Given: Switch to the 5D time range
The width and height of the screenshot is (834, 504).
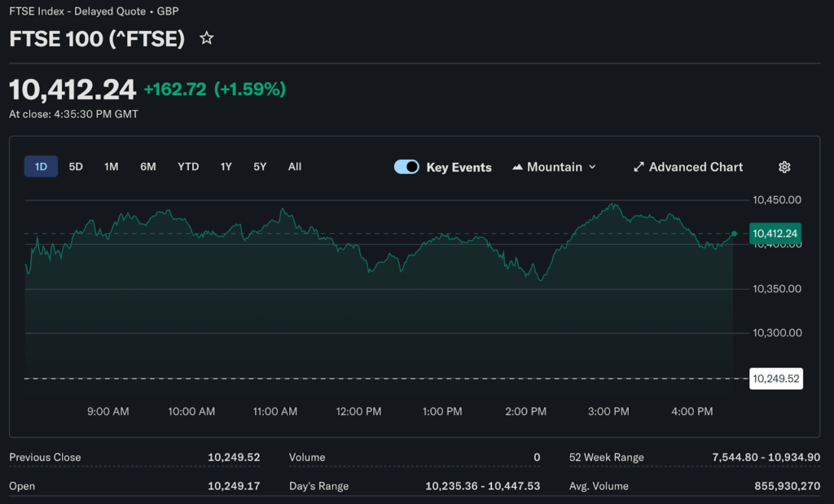Looking at the screenshot, I should [76, 167].
